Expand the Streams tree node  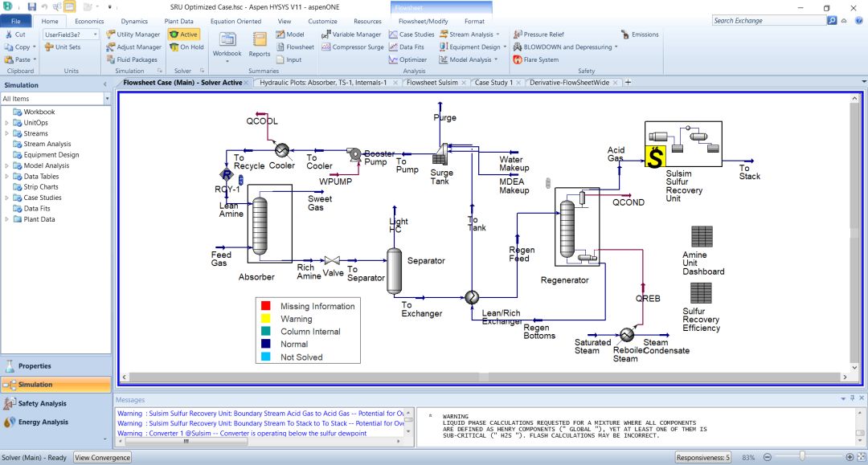pos(6,133)
